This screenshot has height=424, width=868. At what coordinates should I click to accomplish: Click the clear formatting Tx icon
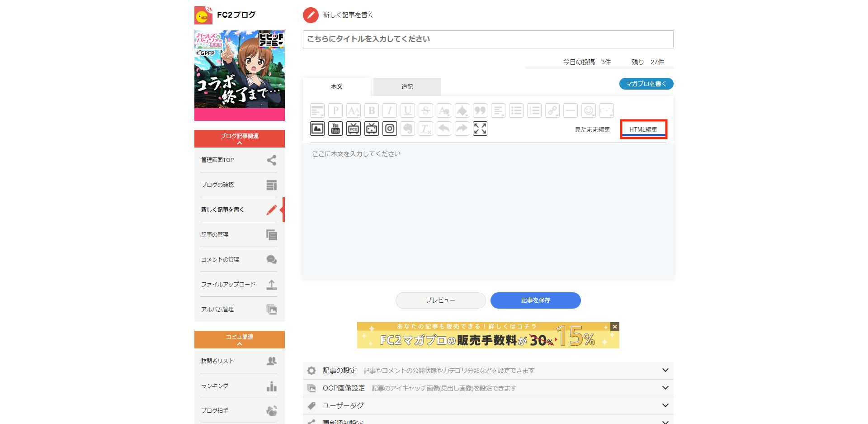tap(426, 129)
